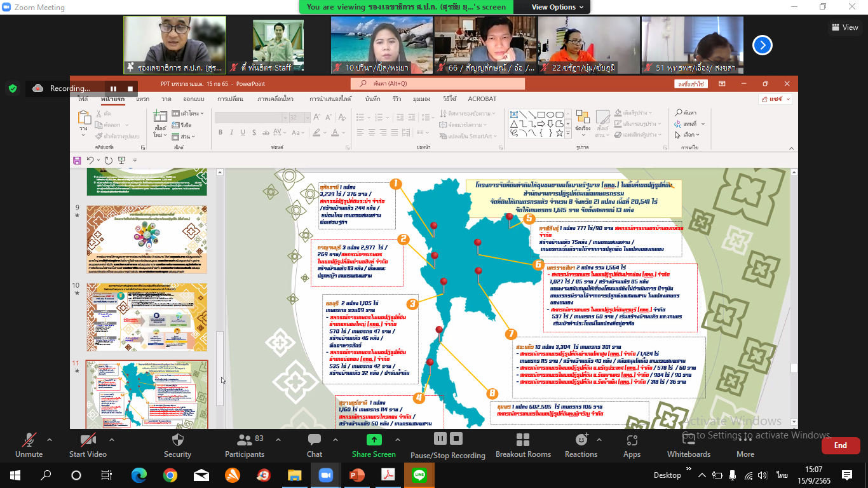This screenshot has width=868, height=488.
Task: Click the Reset slide button (รีเซ็ต)
Action: [x=181, y=125]
